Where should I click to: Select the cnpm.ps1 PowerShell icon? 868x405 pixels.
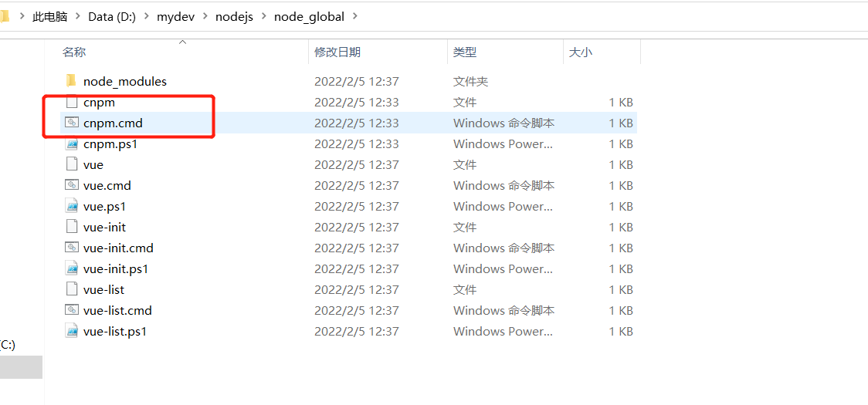pos(71,143)
